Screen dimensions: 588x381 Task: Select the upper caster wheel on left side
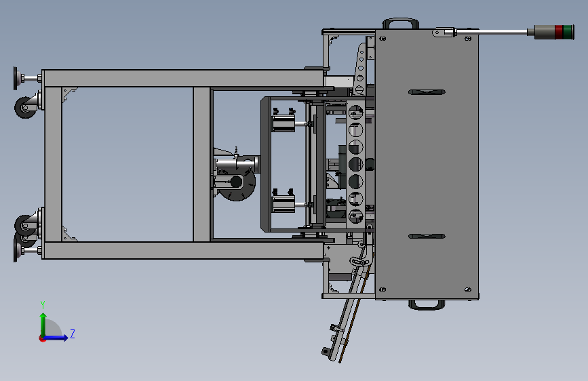pyautogui.click(x=24, y=107)
